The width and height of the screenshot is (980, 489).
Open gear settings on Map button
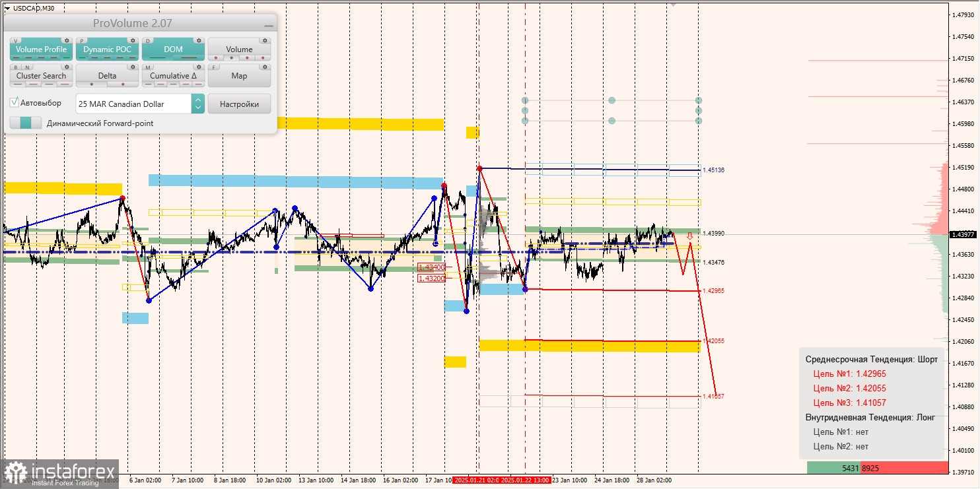click(265, 67)
